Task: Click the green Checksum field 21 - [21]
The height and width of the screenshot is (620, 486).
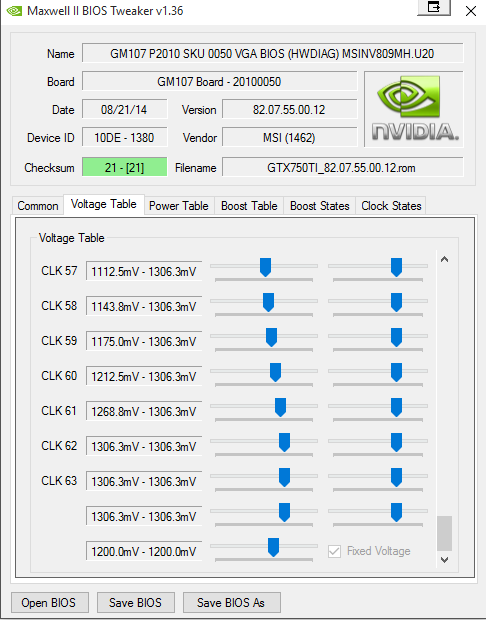Action: pos(124,168)
